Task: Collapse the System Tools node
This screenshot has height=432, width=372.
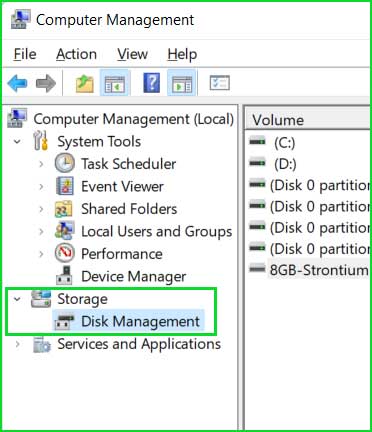Action: (17, 142)
